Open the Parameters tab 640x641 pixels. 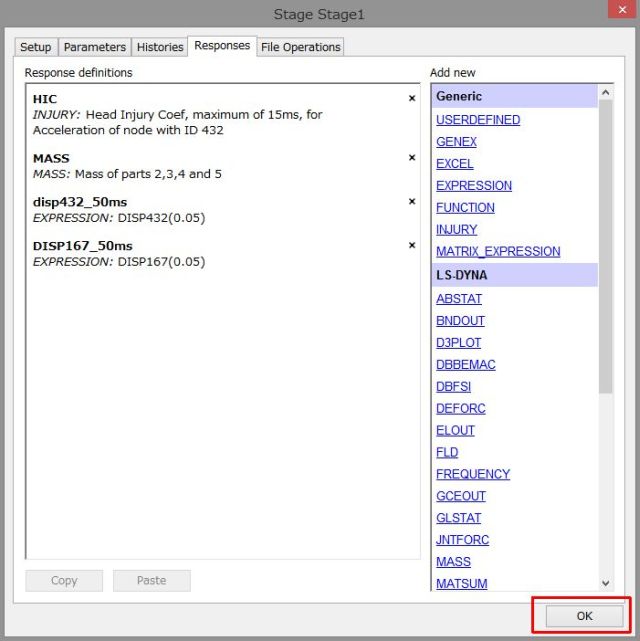tap(95, 47)
